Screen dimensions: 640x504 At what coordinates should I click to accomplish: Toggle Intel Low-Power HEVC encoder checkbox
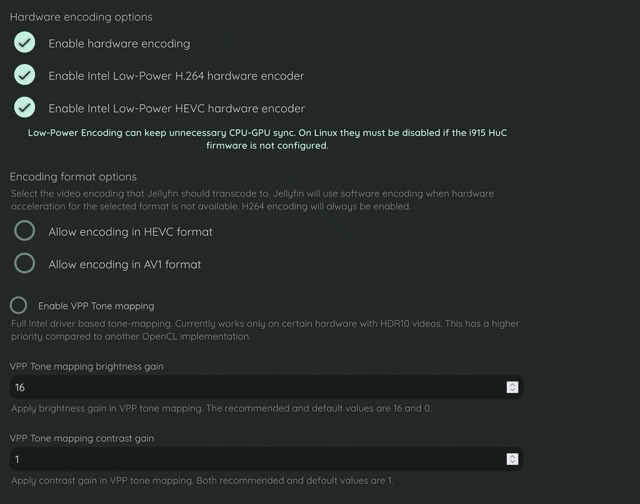25,107
